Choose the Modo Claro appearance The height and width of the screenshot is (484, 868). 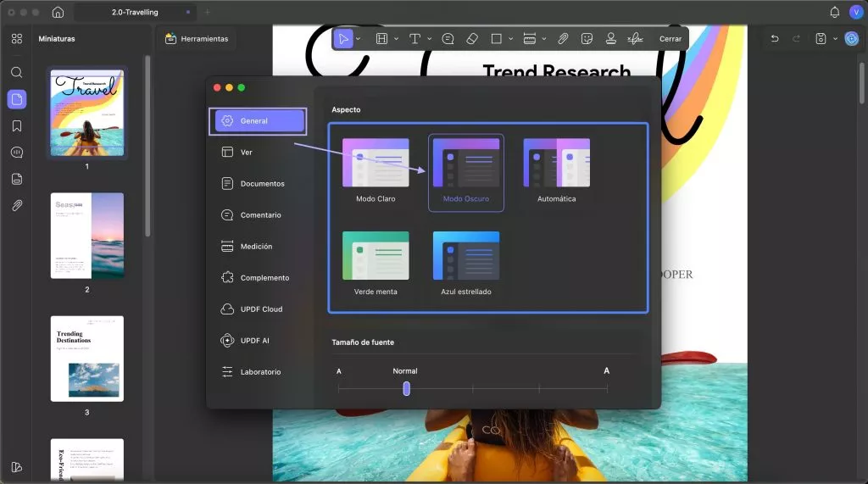(x=376, y=172)
